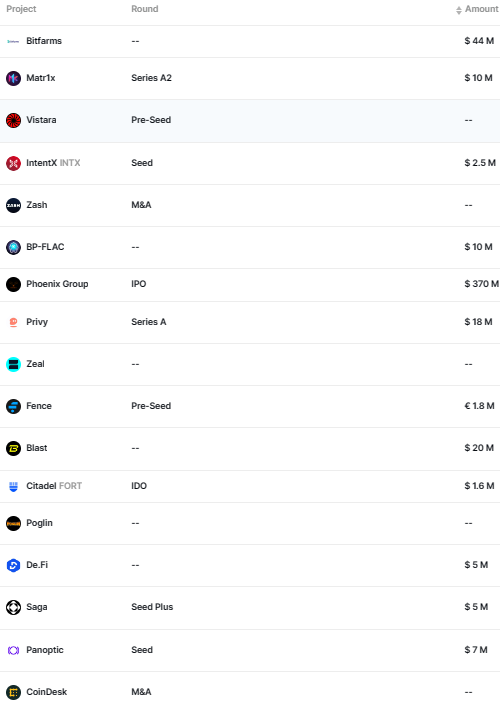Open the Privy project name link
This screenshot has height=701, width=500.
[x=37, y=322]
